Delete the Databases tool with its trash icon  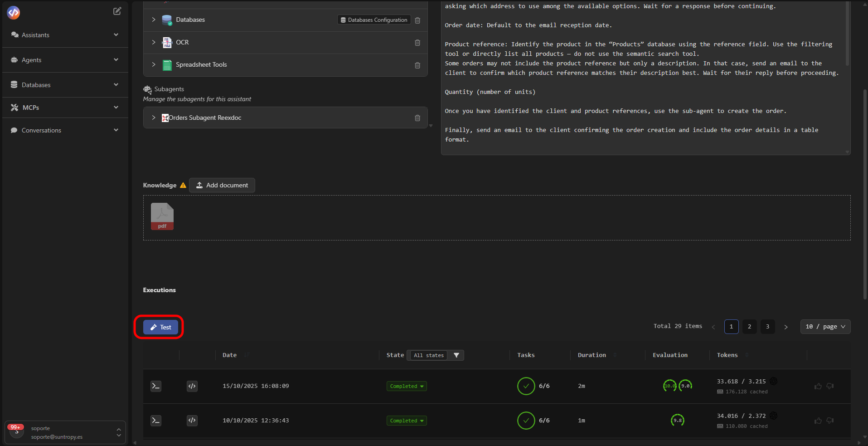click(x=417, y=20)
